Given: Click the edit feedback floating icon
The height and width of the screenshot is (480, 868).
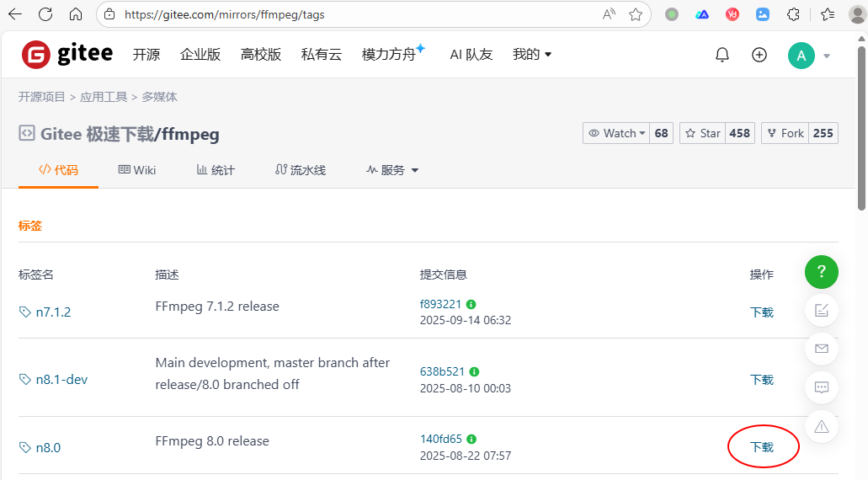Looking at the screenshot, I should tap(822, 311).
